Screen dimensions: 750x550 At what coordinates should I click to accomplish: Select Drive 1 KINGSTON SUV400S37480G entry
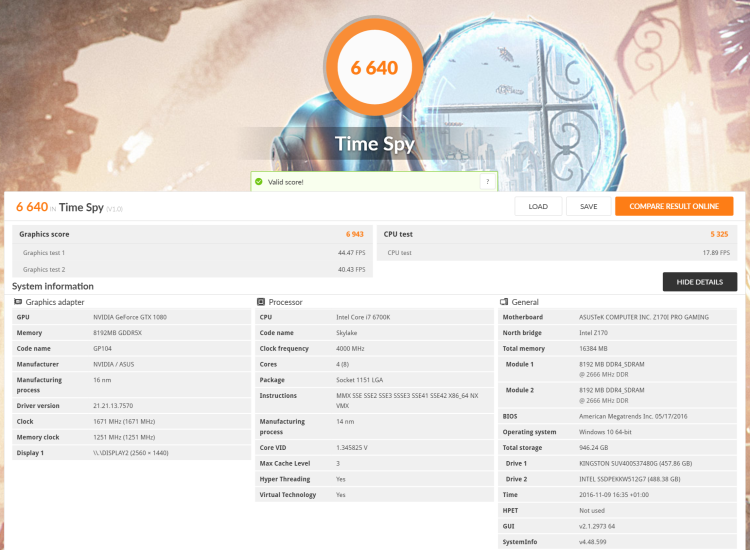pos(635,463)
